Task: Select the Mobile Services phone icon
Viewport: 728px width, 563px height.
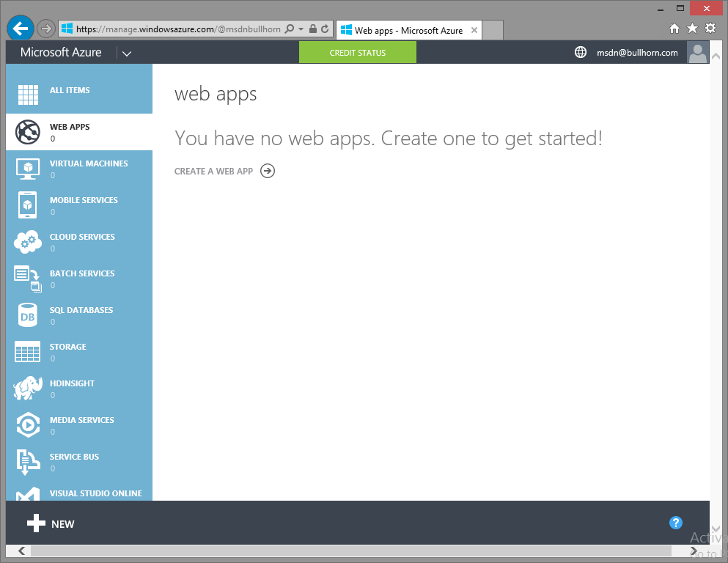Action: [x=28, y=205]
